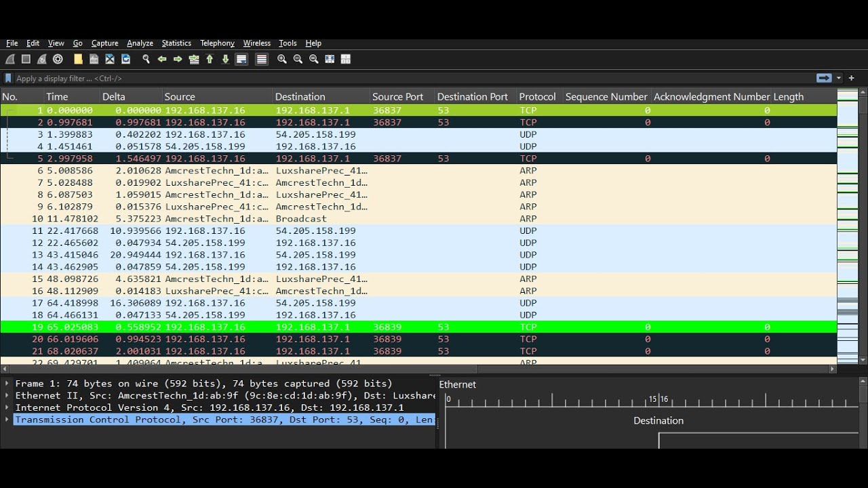The width and height of the screenshot is (868, 488).
Task: Select packet 19 at time 65.025083
Action: 418,327
